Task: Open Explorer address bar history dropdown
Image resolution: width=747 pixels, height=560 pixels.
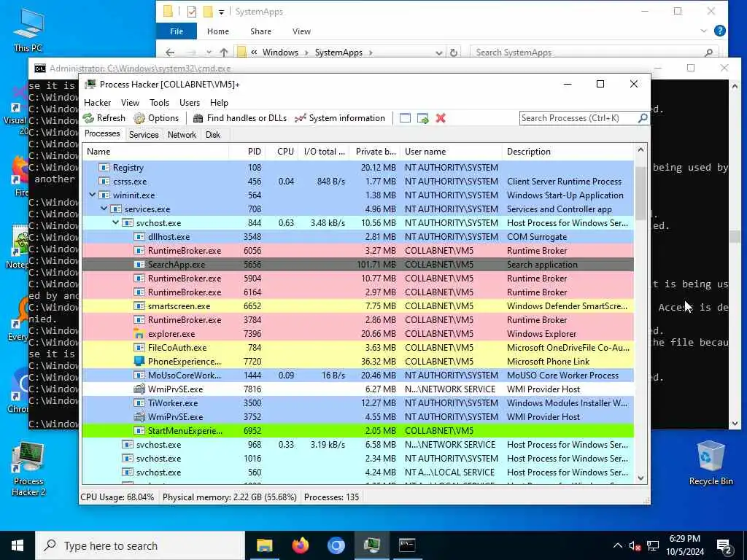Action: 438,52
